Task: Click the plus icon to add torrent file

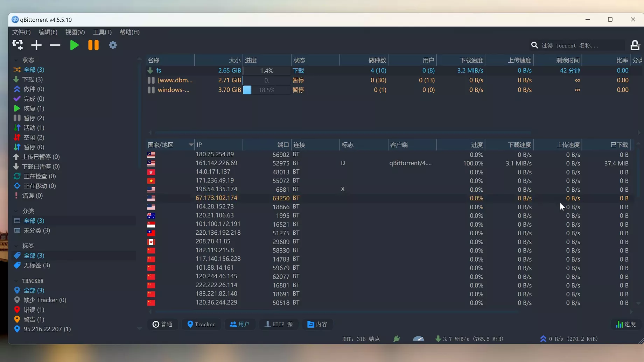Action: pyautogui.click(x=36, y=45)
